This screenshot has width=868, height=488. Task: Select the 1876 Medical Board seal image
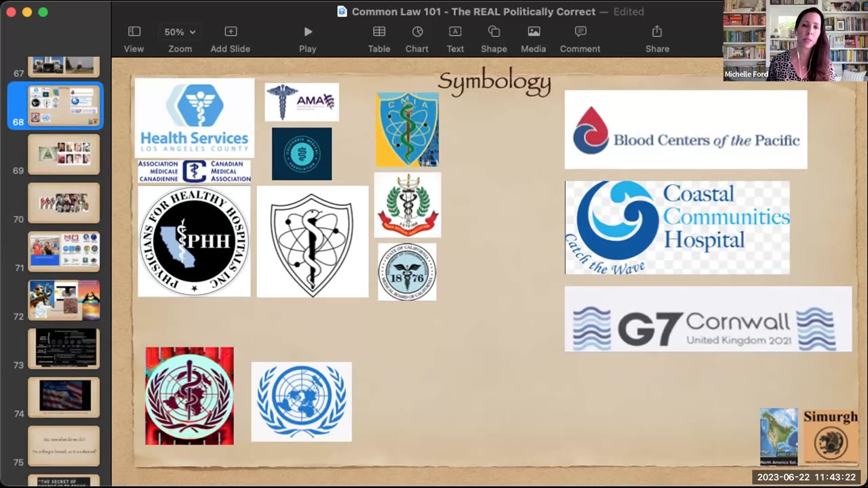(x=407, y=272)
